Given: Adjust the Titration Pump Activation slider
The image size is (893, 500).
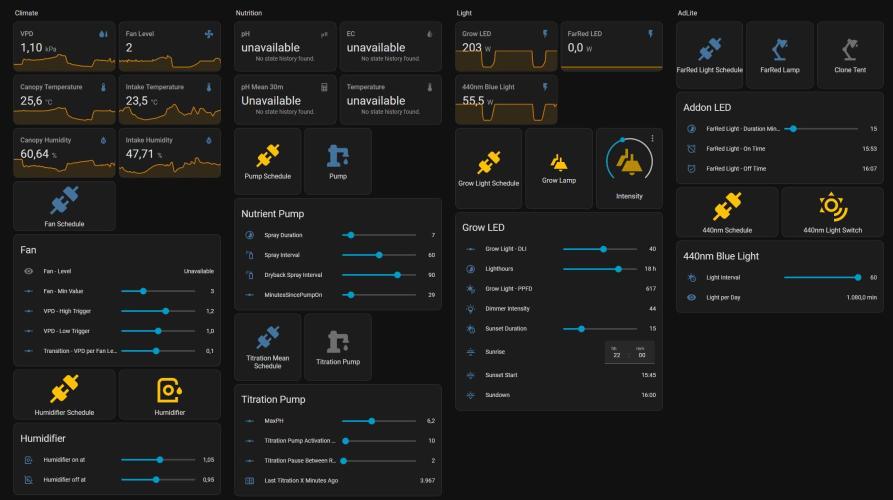Looking at the screenshot, I should (x=379, y=441).
